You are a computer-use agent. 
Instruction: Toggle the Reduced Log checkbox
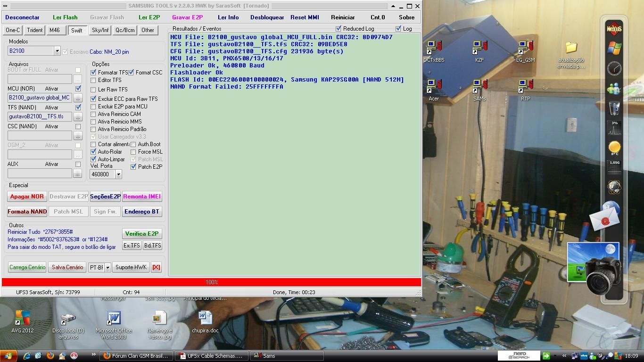(x=338, y=29)
